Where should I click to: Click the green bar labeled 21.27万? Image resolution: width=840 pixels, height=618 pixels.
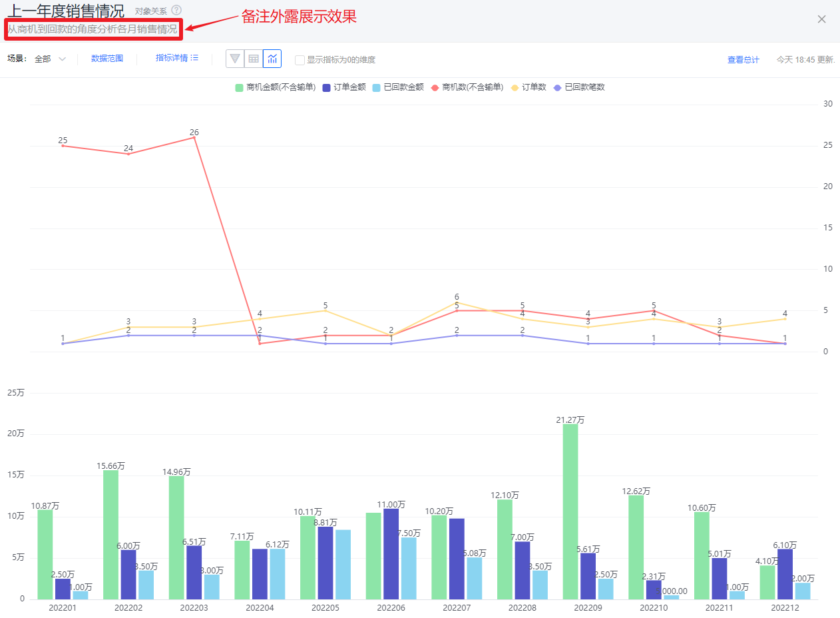click(570, 511)
